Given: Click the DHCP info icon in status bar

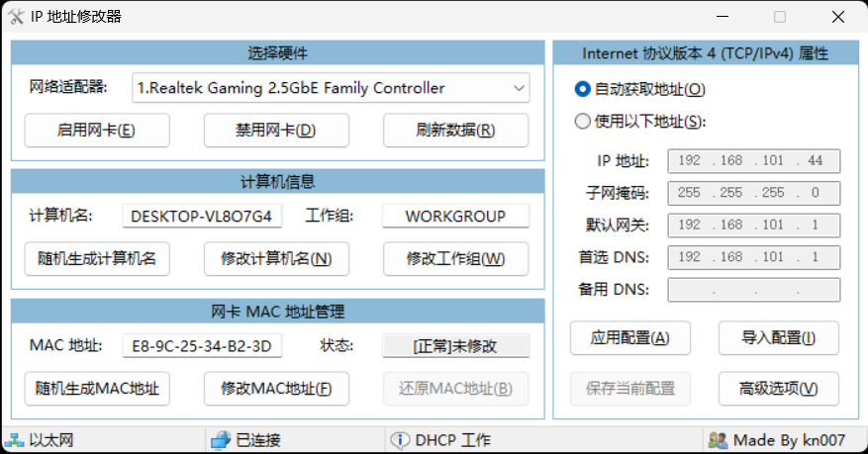Looking at the screenshot, I should tap(400, 440).
